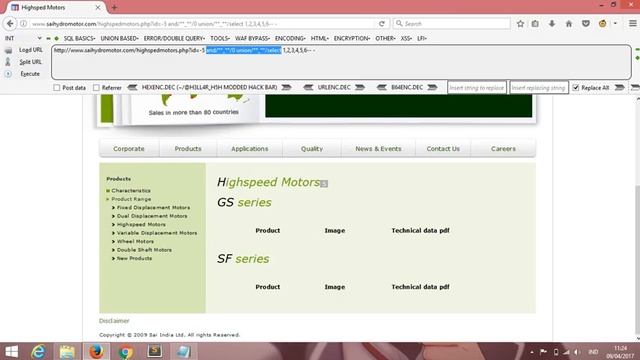The width and height of the screenshot is (640, 360).
Task: Click the Split URL button
Action: point(30,62)
